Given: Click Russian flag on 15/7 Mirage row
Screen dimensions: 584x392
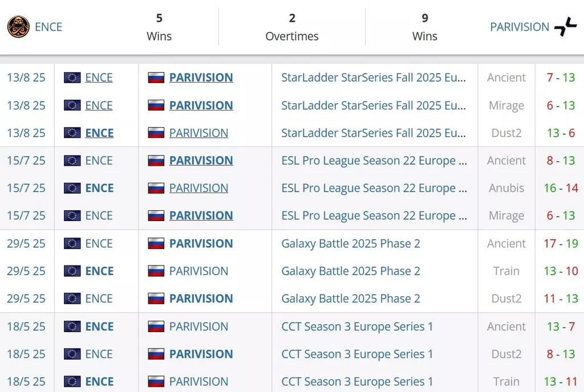Looking at the screenshot, I should (x=156, y=215).
